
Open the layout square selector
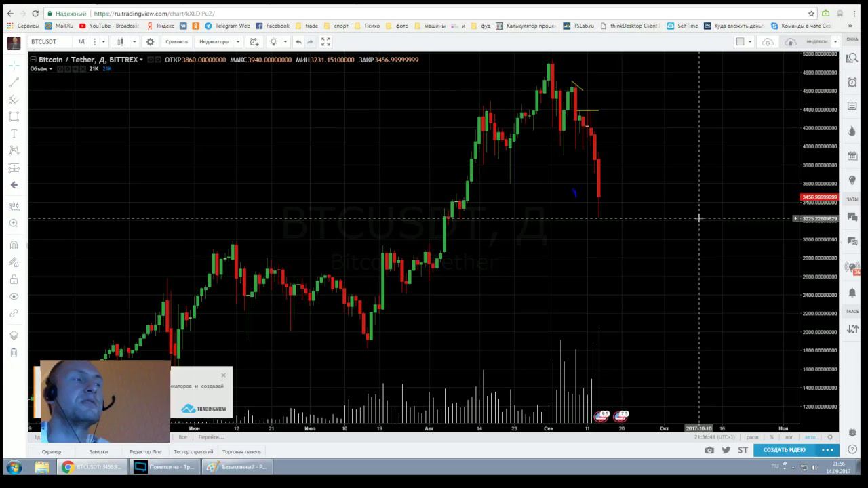741,41
